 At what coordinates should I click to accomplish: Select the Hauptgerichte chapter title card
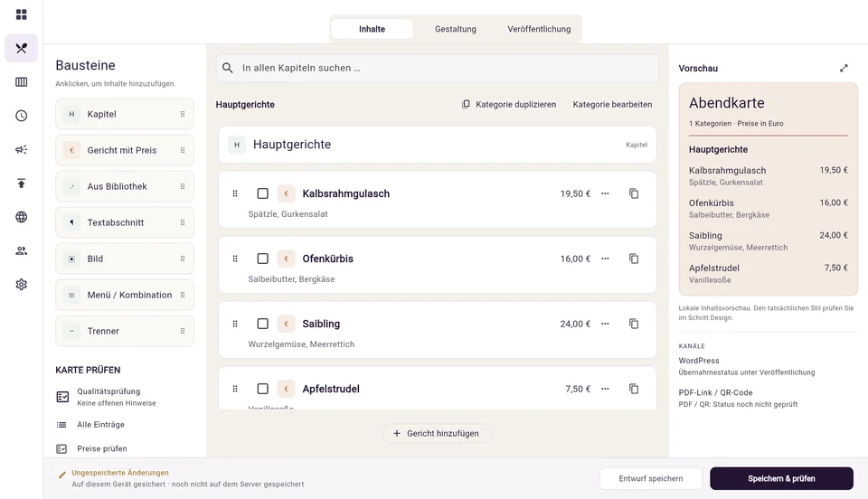point(438,145)
